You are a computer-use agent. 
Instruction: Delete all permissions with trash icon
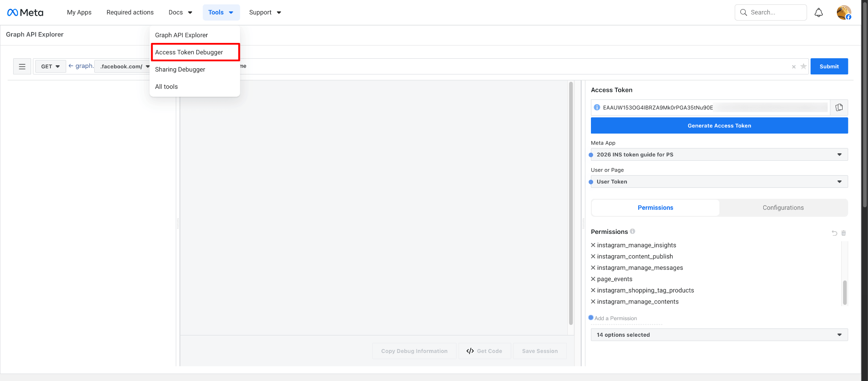tap(843, 233)
